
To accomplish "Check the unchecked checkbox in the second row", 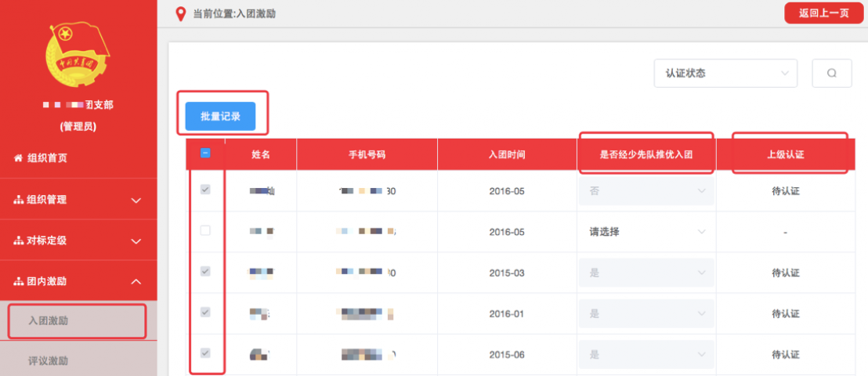I will (205, 231).
